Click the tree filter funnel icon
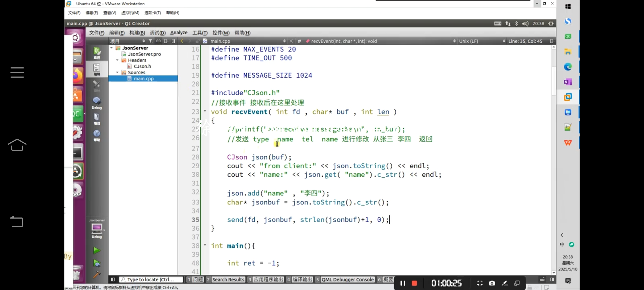Screen dimensions: 644x290 tap(151, 41)
